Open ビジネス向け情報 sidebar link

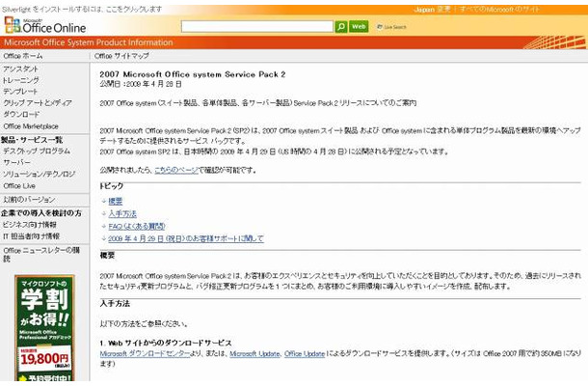click(x=30, y=225)
